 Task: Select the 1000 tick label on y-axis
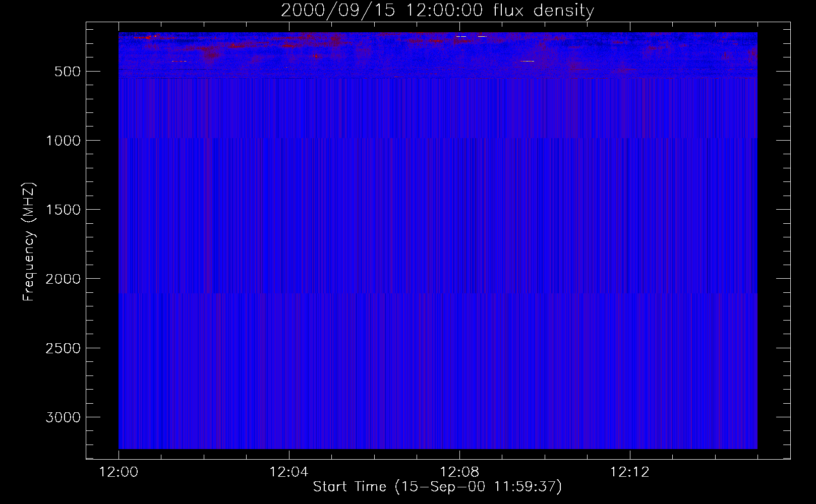click(63, 141)
